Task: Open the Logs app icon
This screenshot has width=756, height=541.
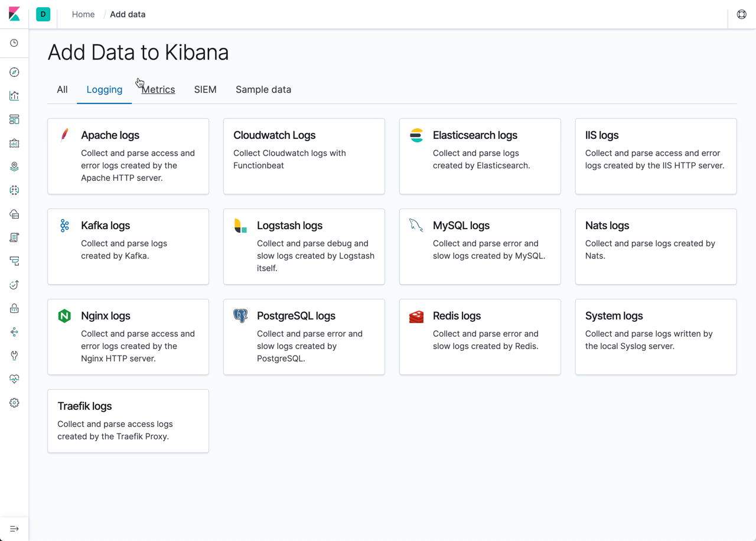Action: (x=14, y=237)
